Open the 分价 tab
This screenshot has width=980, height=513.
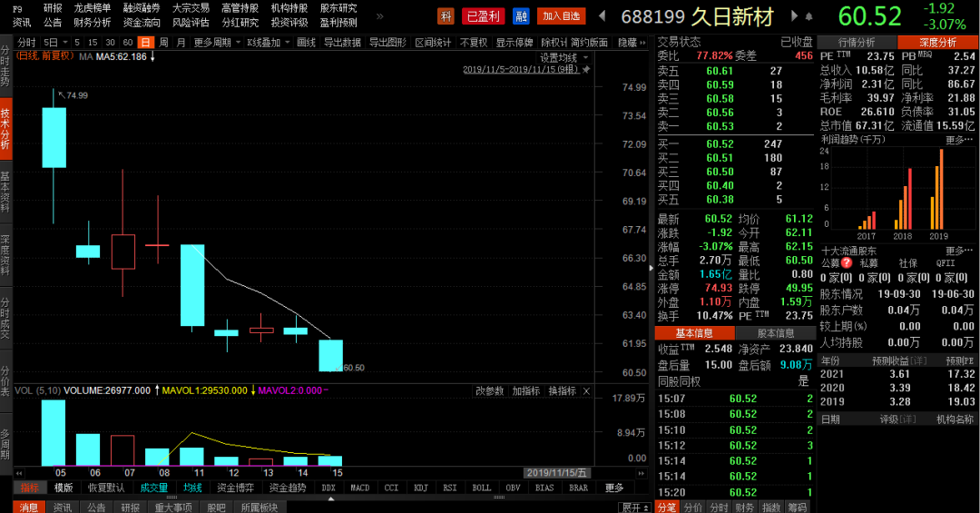pyautogui.click(x=692, y=508)
